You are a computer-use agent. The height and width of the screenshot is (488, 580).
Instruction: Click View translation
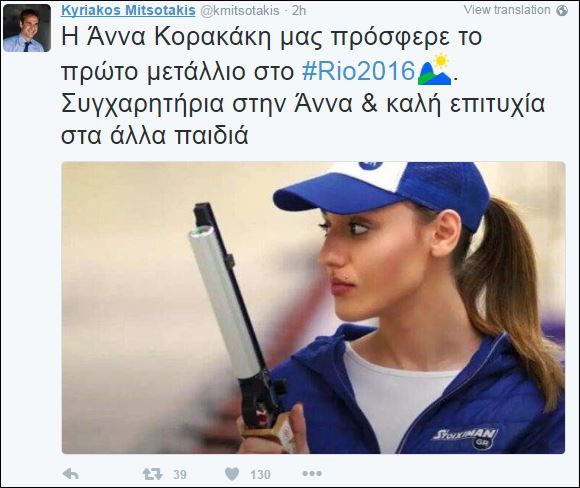click(507, 10)
